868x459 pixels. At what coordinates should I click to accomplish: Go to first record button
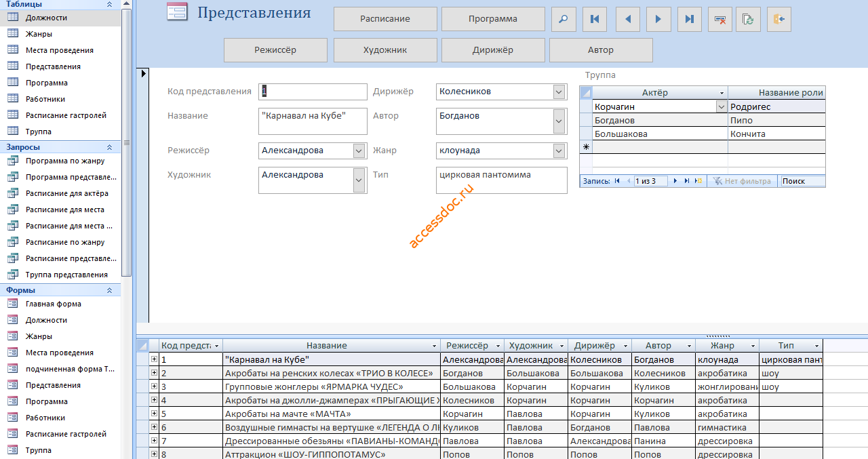[x=595, y=19]
